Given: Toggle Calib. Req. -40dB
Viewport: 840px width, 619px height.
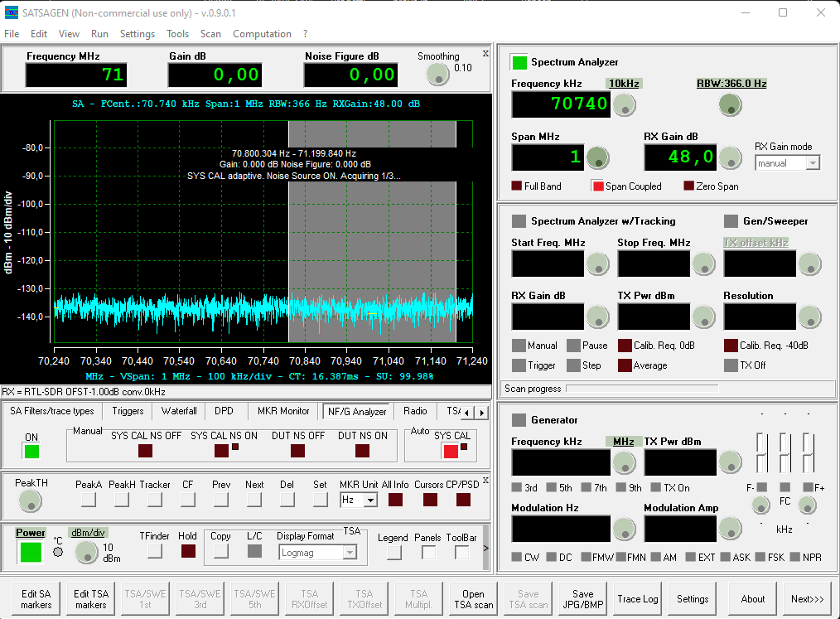Looking at the screenshot, I should tap(731, 346).
